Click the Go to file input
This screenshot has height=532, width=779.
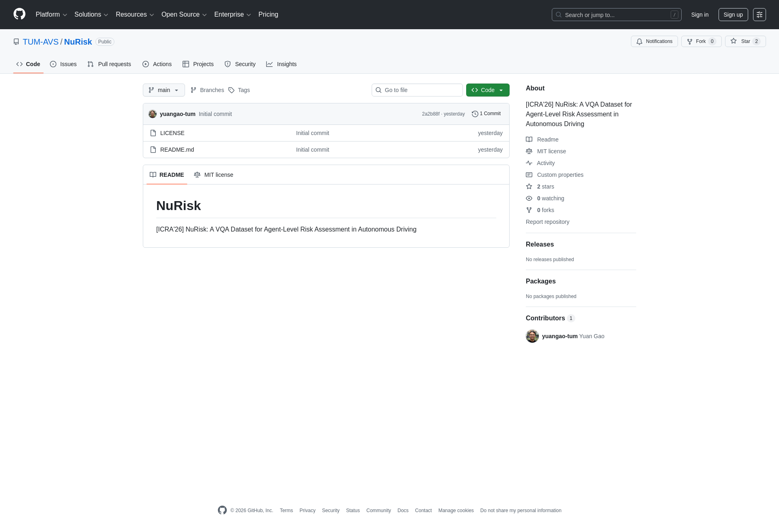point(417,90)
